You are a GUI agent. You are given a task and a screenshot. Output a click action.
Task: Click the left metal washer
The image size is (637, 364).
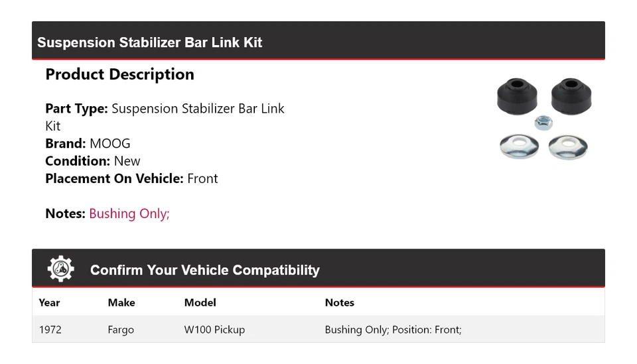pyautogui.click(x=518, y=145)
